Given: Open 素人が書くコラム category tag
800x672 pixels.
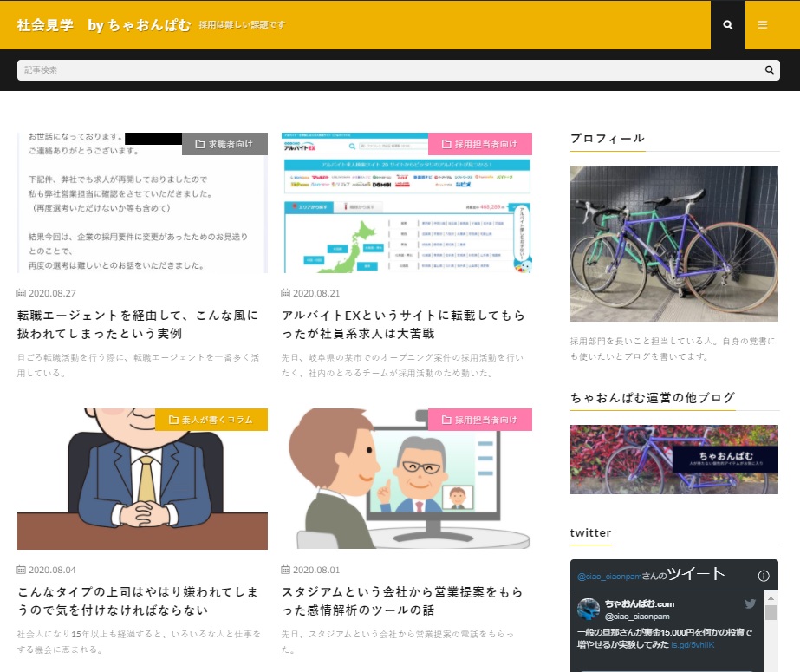Looking at the screenshot, I should pos(211,420).
